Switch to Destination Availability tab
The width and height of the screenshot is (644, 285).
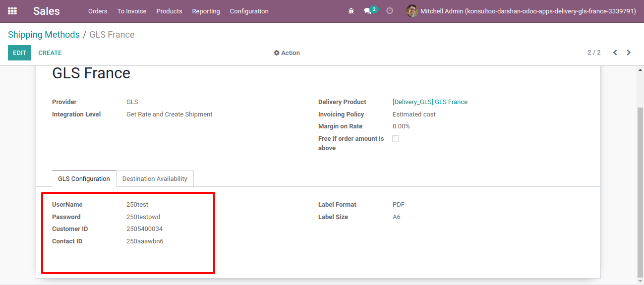(x=155, y=178)
